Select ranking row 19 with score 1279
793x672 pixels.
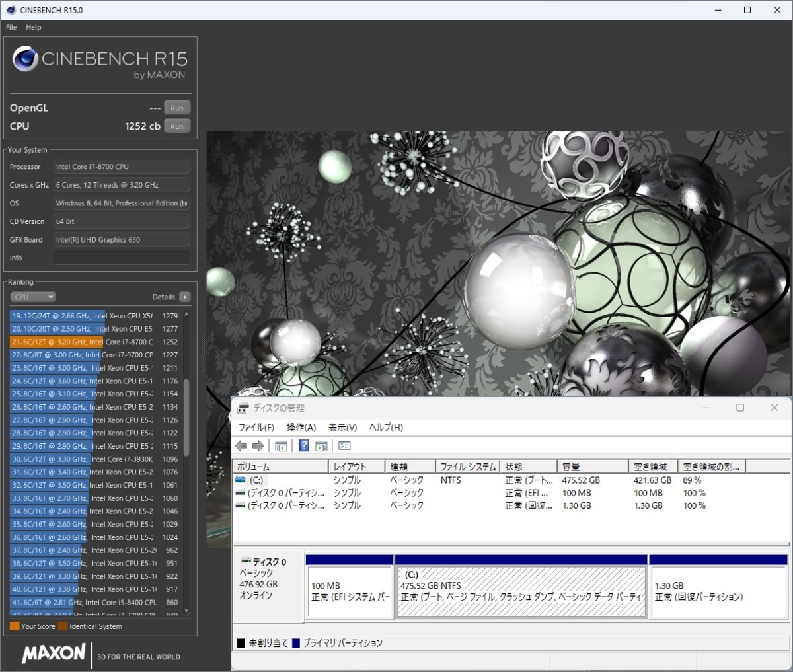pos(95,316)
